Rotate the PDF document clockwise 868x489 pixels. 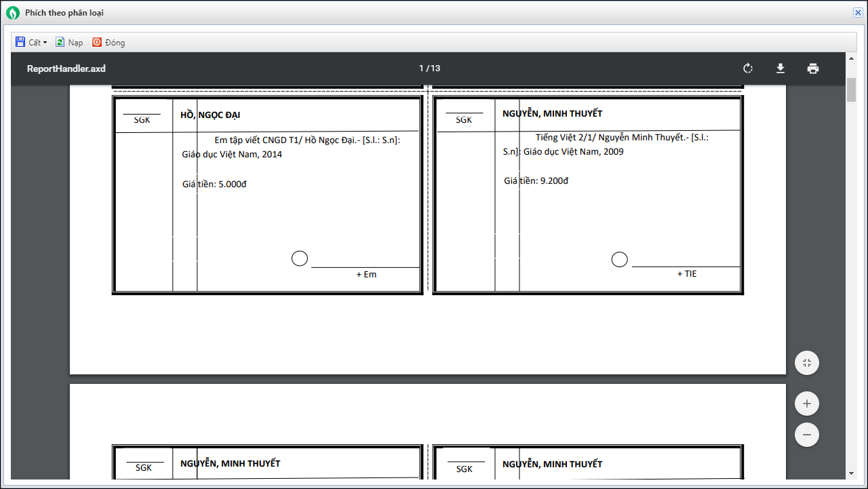pos(748,69)
